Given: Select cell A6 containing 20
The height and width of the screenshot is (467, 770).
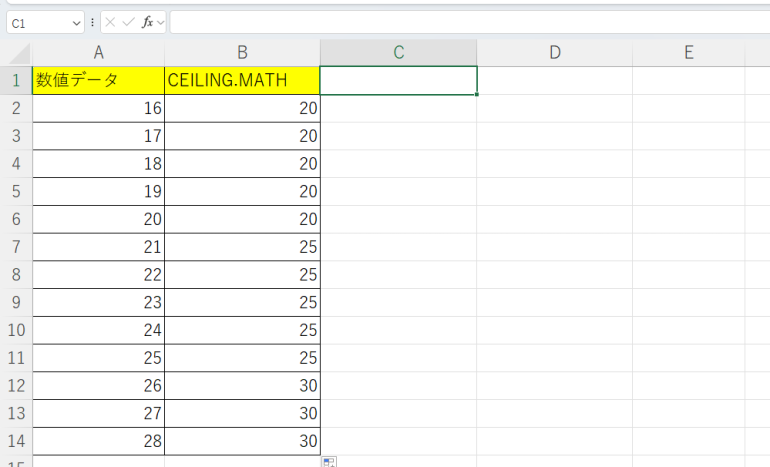Looking at the screenshot, I should click(x=98, y=219).
